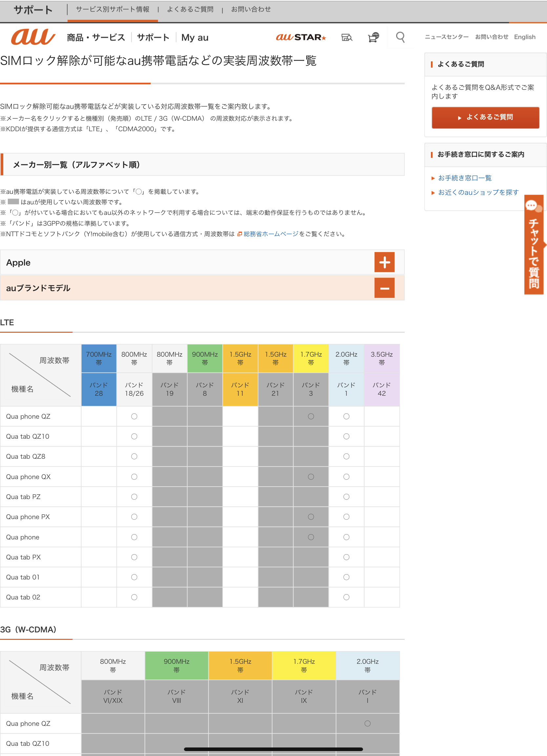This screenshot has height=756, width=547.
Task: Open the chat question side widget
Action: pyautogui.click(x=534, y=245)
